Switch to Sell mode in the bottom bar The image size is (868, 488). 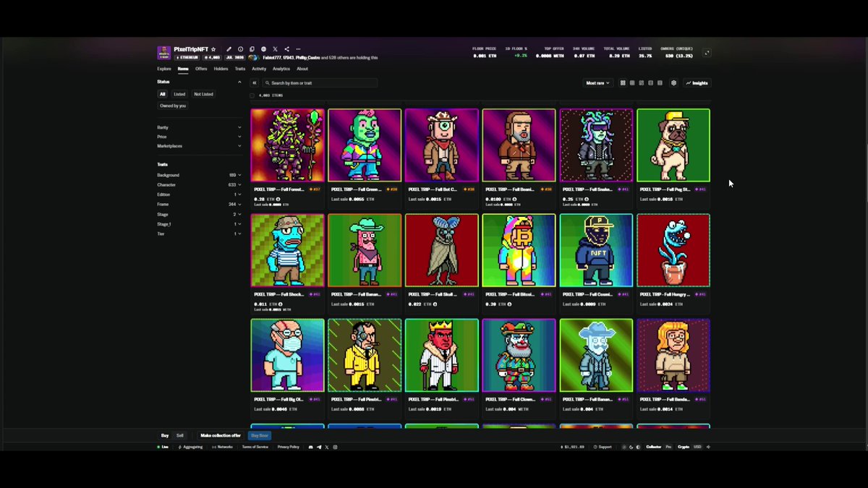[180, 435]
